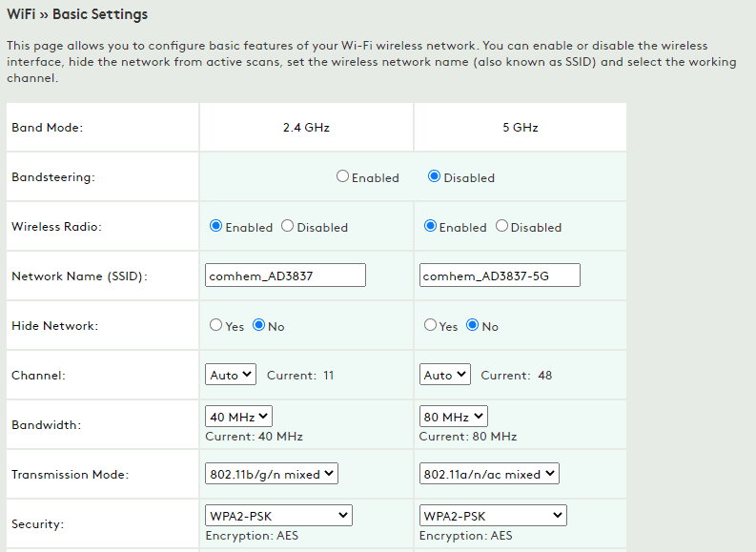Open 802.11a/n/ac mixed Transmission Mode dropdown
Image resolution: width=756 pixels, height=552 pixels.
[x=489, y=474]
